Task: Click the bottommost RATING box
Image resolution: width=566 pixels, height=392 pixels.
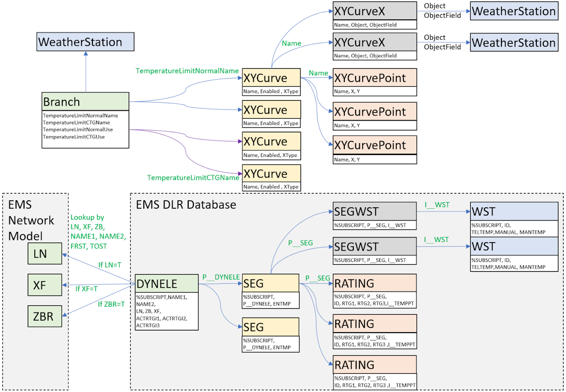Action: [375, 365]
